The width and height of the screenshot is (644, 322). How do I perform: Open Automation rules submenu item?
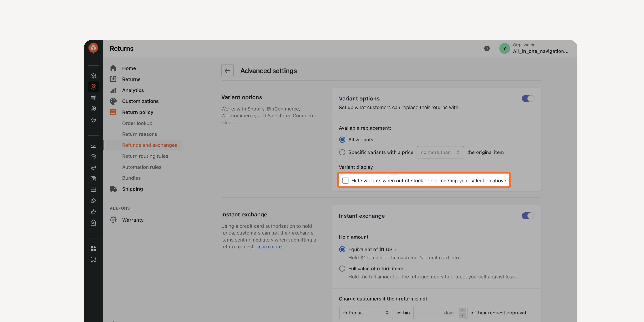pos(142,167)
